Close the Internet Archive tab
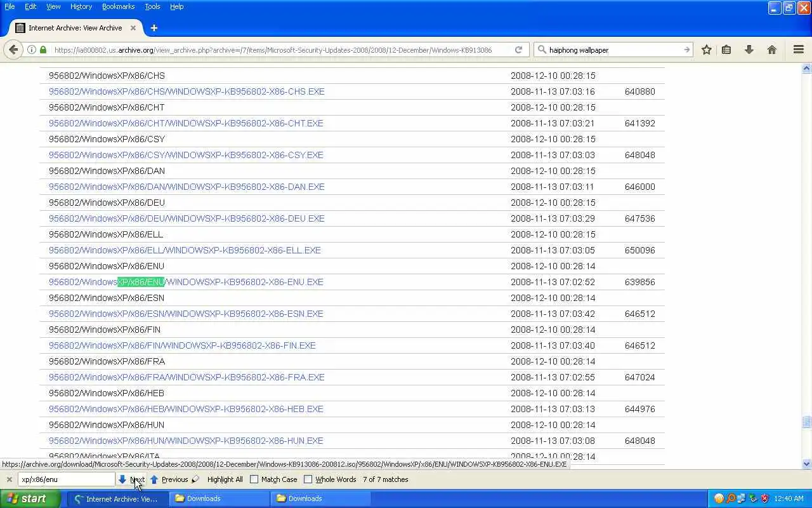Image resolution: width=812 pixels, height=508 pixels. tap(133, 28)
